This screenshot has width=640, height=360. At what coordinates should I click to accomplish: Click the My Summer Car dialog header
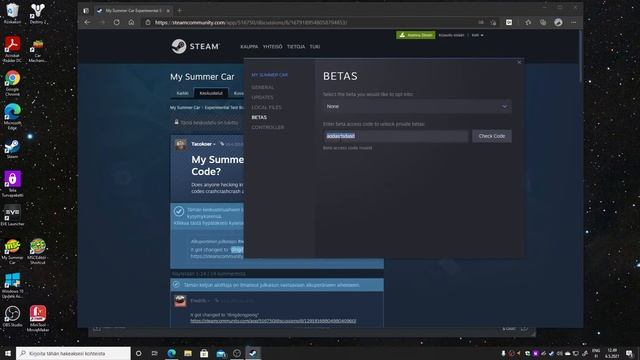[x=269, y=75]
